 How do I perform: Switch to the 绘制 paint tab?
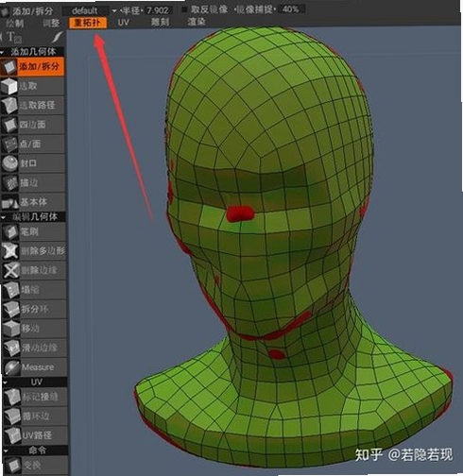(14, 23)
